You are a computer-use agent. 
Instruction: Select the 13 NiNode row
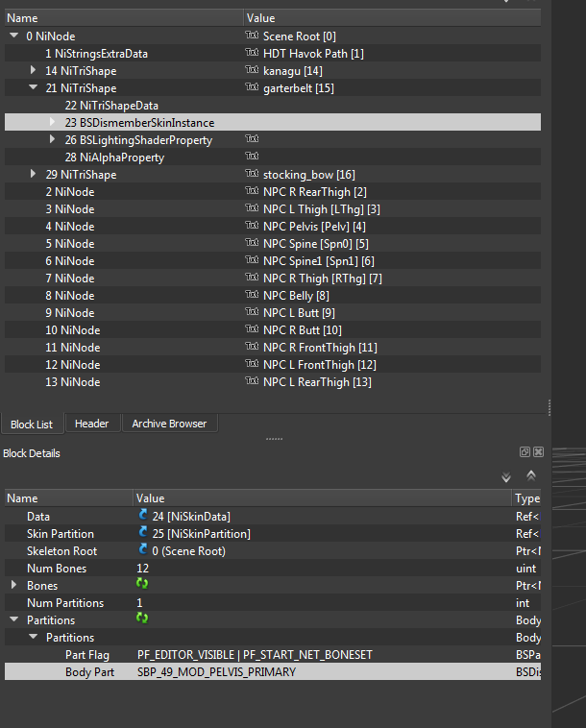(273, 381)
